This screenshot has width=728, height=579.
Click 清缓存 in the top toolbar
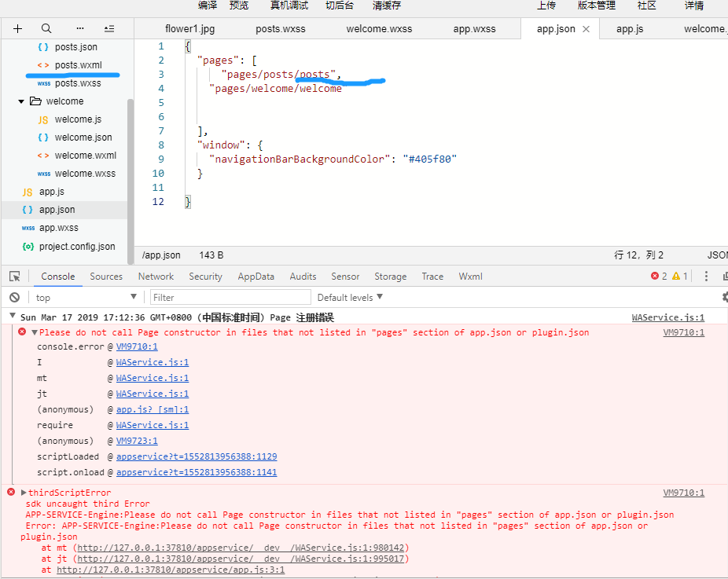click(386, 5)
